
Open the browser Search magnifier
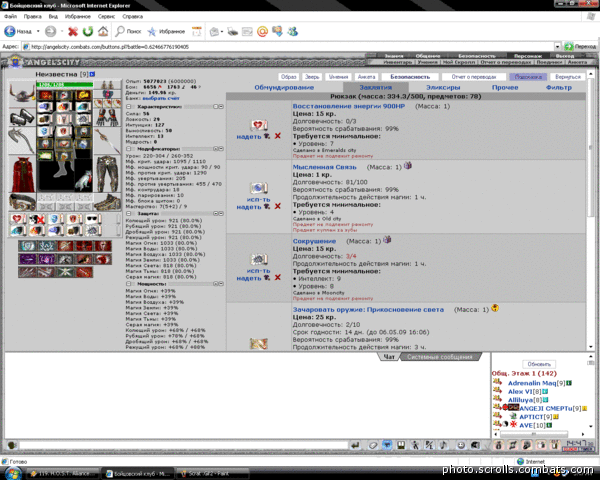click(x=120, y=31)
